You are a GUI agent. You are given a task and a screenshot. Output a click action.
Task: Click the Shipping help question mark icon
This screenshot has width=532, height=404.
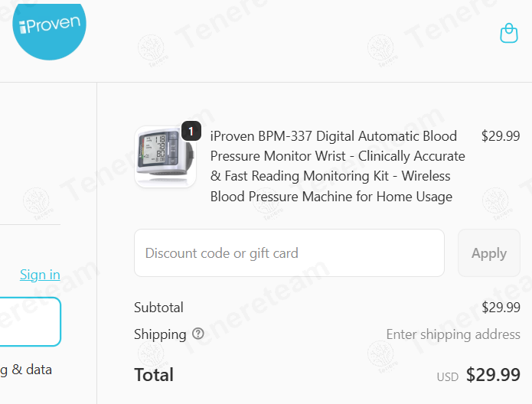point(198,334)
